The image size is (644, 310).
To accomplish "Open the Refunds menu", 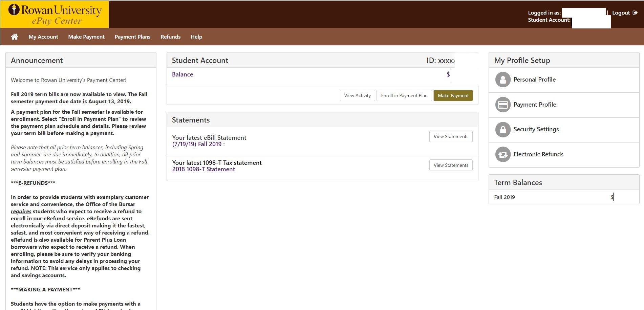I will pyautogui.click(x=170, y=37).
